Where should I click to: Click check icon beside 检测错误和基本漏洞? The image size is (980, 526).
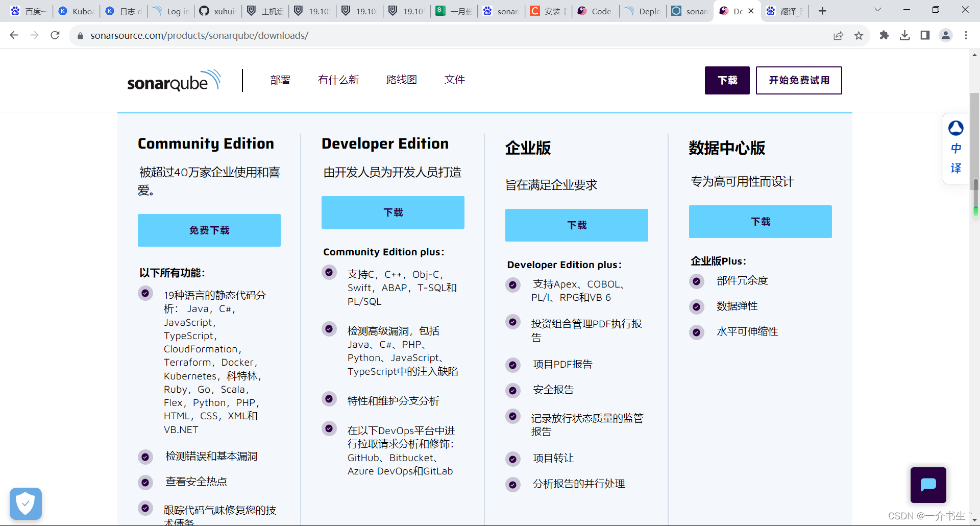[145, 457]
